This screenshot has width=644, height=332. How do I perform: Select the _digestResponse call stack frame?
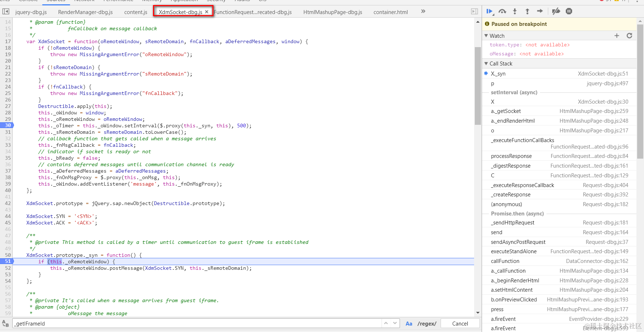click(559, 166)
